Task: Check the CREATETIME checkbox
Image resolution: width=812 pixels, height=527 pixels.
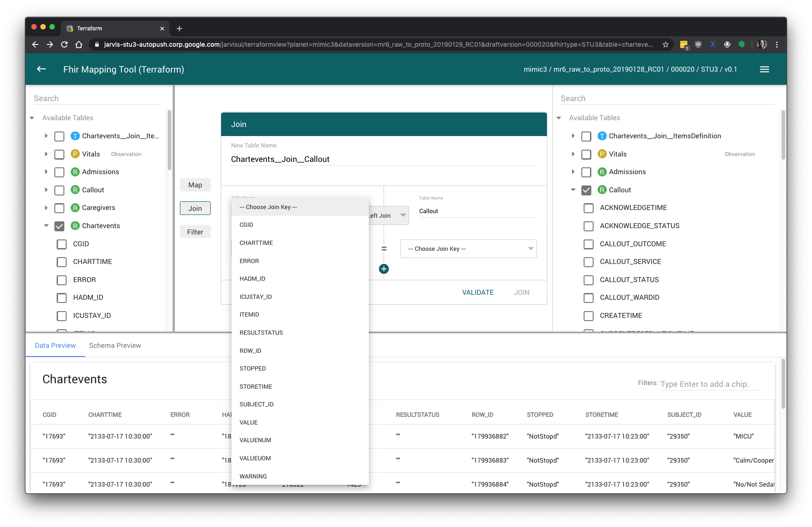Action: (589, 316)
